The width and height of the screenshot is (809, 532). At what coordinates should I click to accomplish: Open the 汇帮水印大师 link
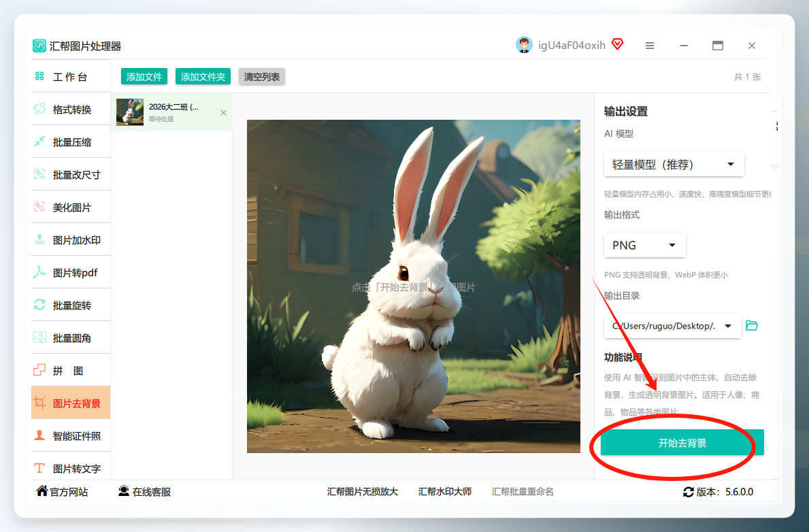click(x=445, y=492)
